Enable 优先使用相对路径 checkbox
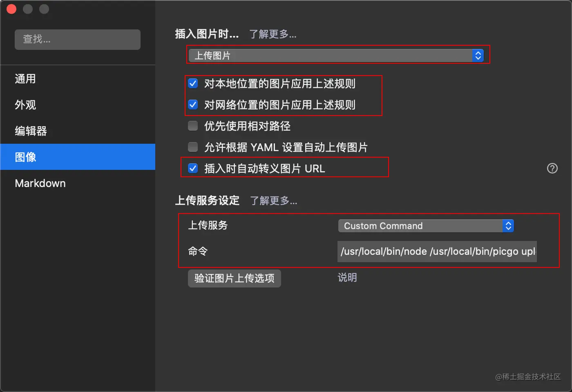 (193, 126)
